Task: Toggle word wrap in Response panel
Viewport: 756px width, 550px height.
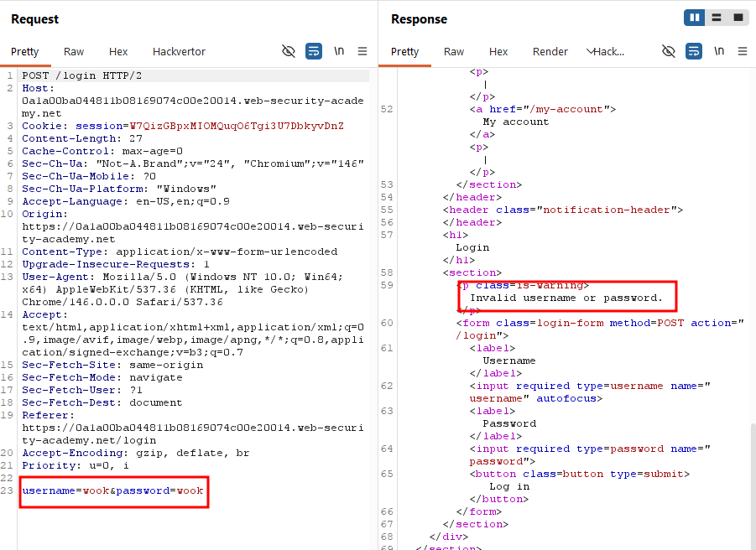Action: coord(694,51)
